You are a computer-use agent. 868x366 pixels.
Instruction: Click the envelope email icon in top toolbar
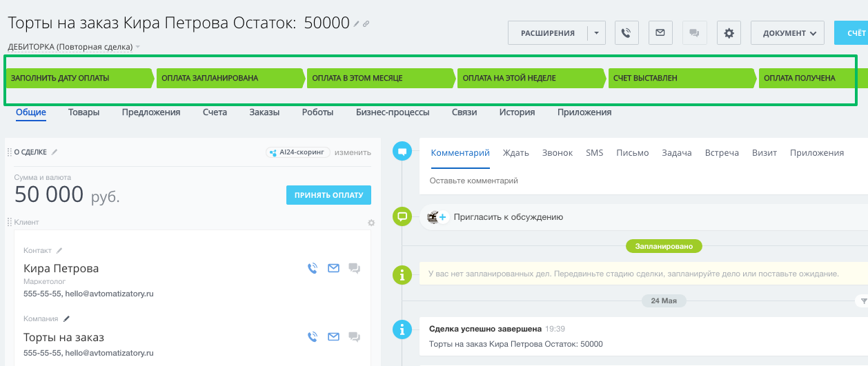(660, 33)
